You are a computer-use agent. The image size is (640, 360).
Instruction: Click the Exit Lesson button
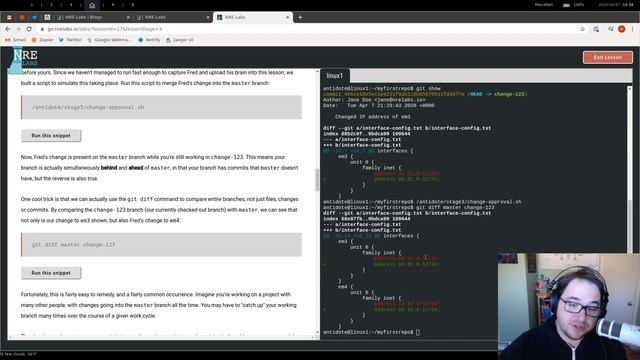coord(608,57)
